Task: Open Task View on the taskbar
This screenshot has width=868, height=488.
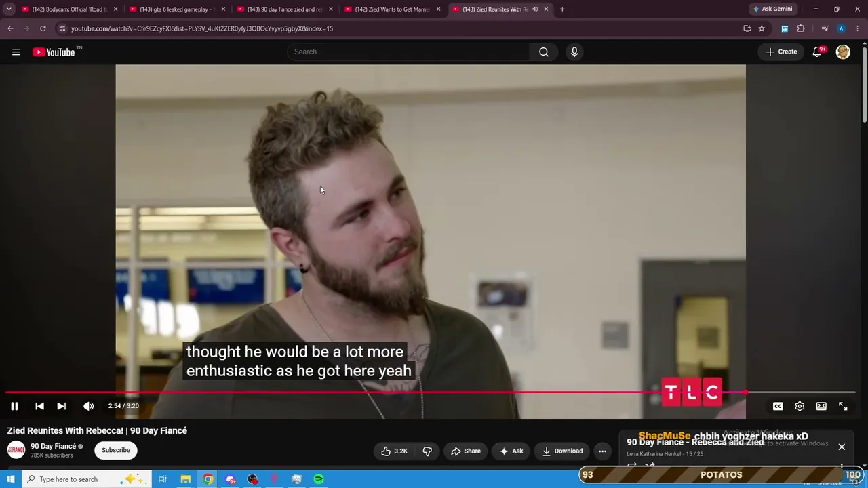Action: [163, 479]
